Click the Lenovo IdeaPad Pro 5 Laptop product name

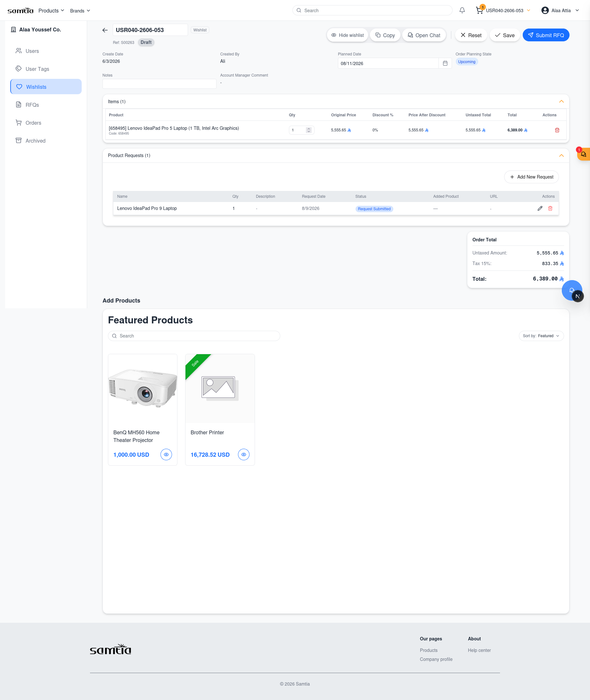(174, 128)
